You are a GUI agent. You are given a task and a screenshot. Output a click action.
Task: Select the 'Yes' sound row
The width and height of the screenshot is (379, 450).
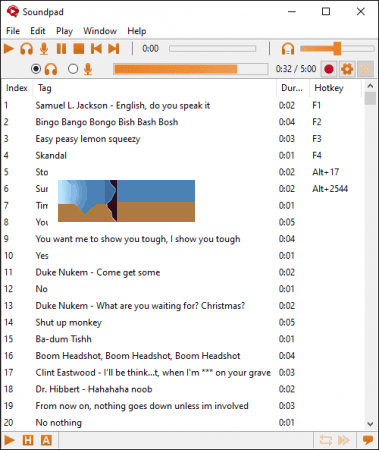pyautogui.click(x=182, y=256)
